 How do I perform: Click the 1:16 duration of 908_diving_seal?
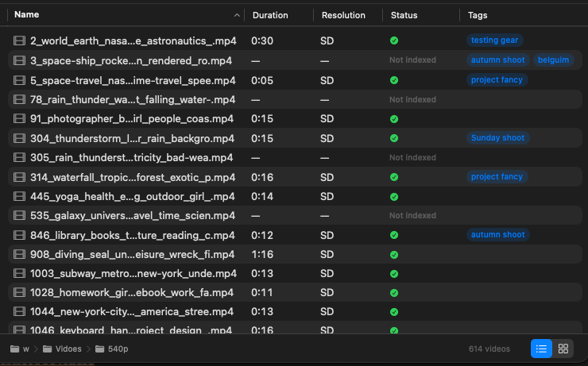(x=262, y=255)
